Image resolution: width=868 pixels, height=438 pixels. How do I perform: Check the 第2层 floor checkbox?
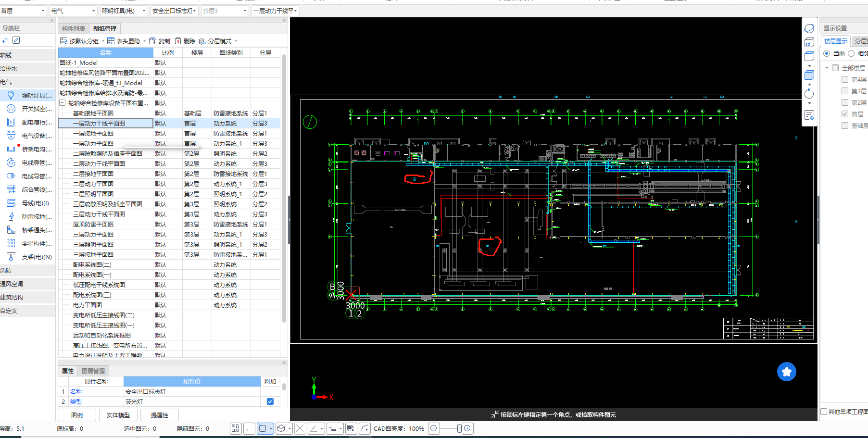click(845, 102)
